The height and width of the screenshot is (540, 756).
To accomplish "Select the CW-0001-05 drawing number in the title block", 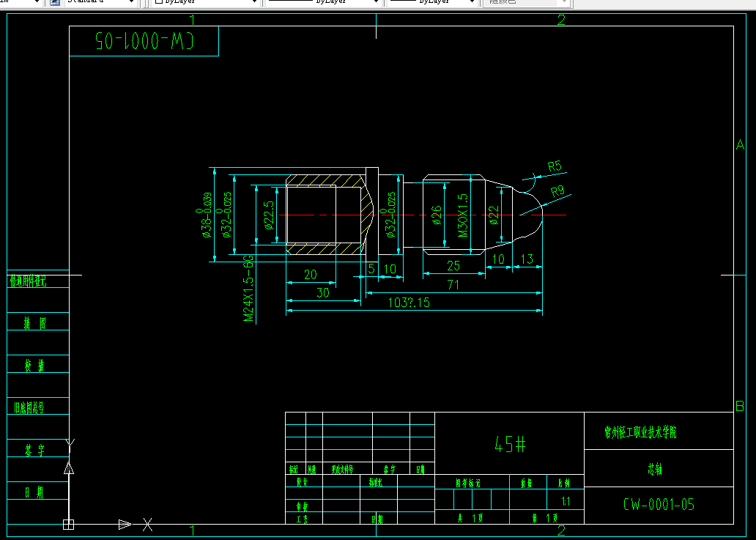I will tap(659, 504).
